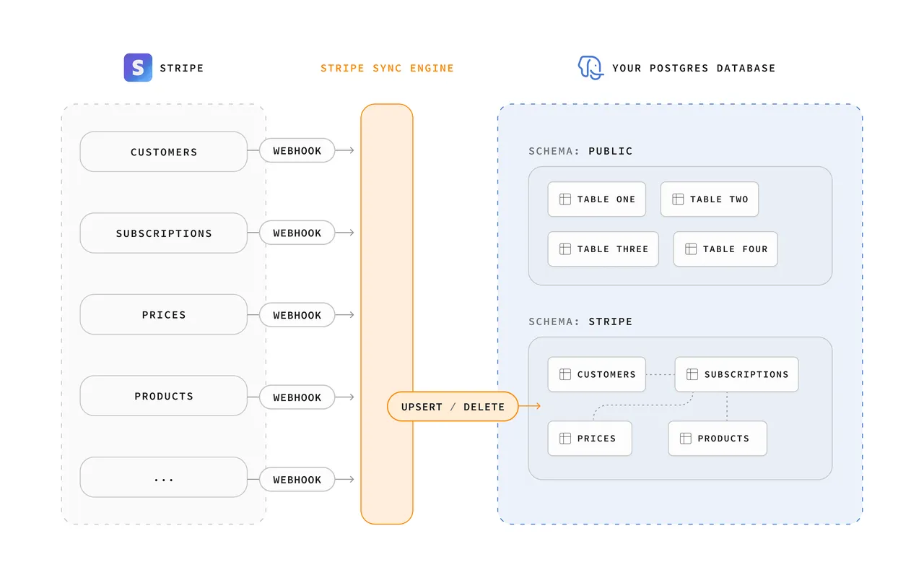This screenshot has height=578, width=924.
Task: Click the Stripe logo icon
Action: 138,68
